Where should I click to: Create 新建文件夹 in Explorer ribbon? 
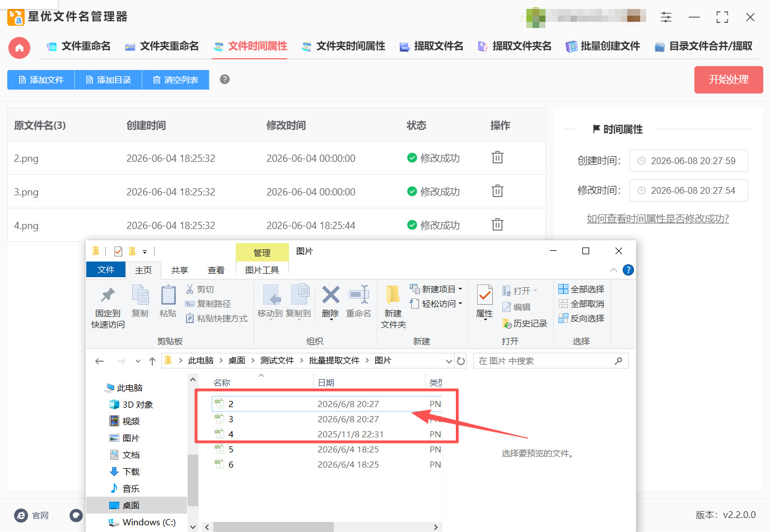(x=393, y=306)
